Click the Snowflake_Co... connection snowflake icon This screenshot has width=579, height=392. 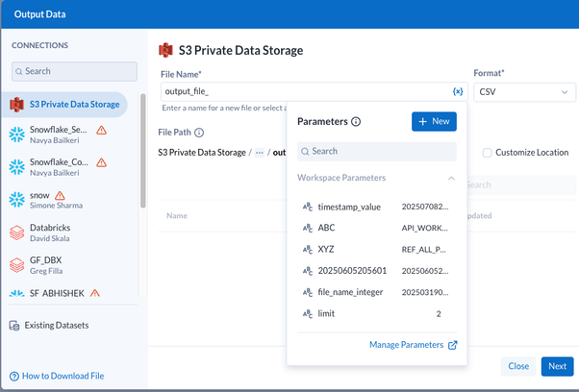16,167
